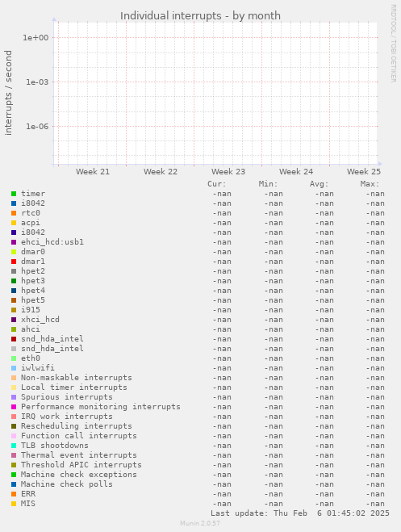This screenshot has height=532, width=401.
Task: Select the light blue iwlwifi legend swatch
Action: tap(14, 368)
